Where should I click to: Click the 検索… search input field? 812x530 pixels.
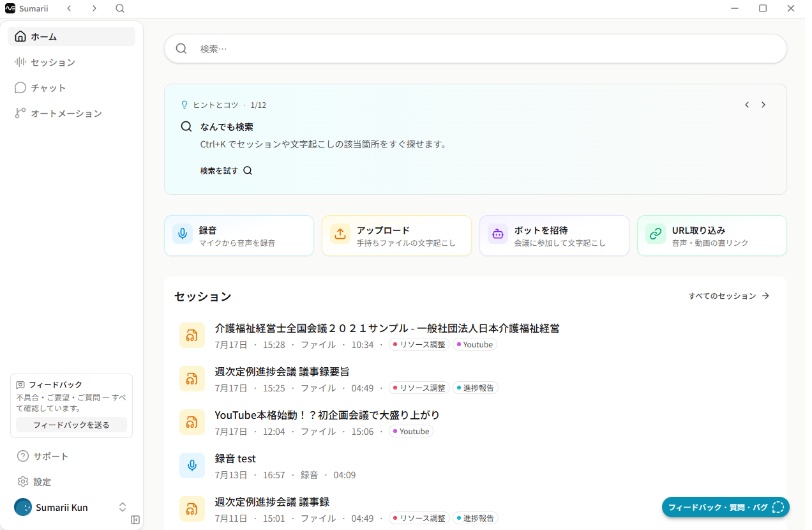(x=476, y=49)
